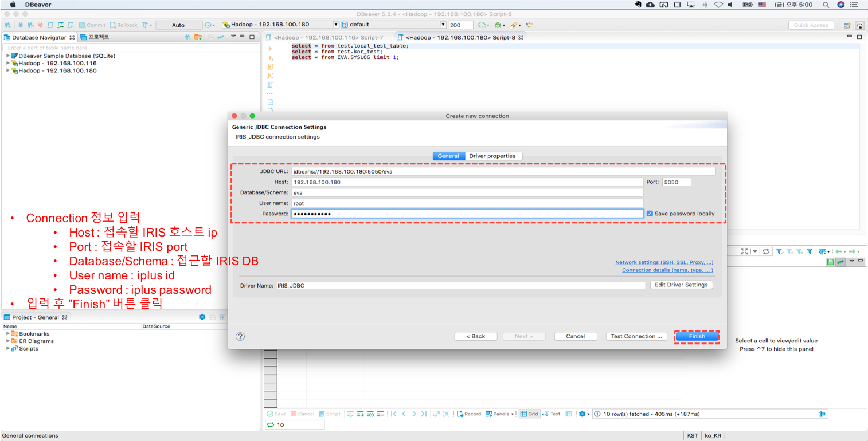This screenshot has height=441, width=868.
Task: Click the Spotlight search icon in menu bar
Action: point(826,5)
